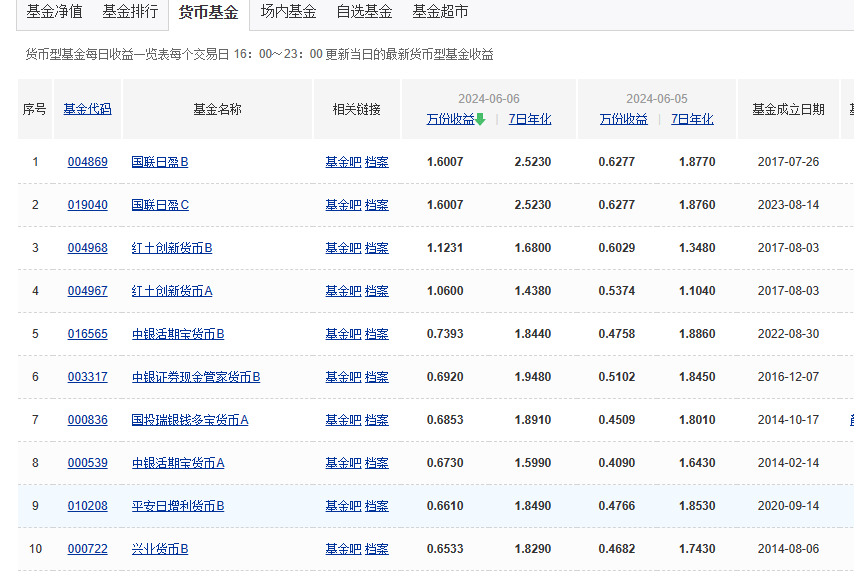854x573 pixels.
Task: Open fund 国联日盈C
Action: click(x=160, y=205)
